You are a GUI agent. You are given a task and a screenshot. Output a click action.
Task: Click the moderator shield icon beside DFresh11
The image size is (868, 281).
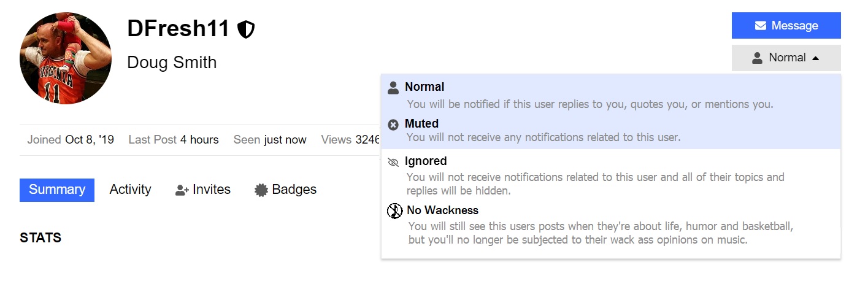coord(246,29)
